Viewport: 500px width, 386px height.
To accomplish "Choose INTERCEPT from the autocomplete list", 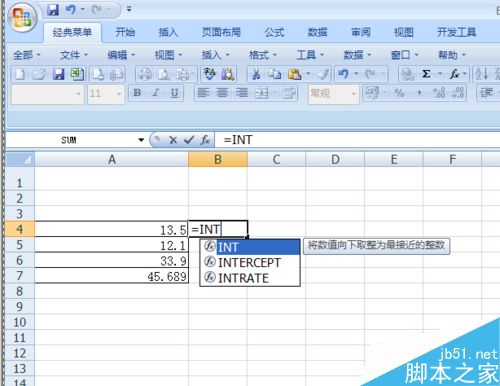I will coord(251,262).
